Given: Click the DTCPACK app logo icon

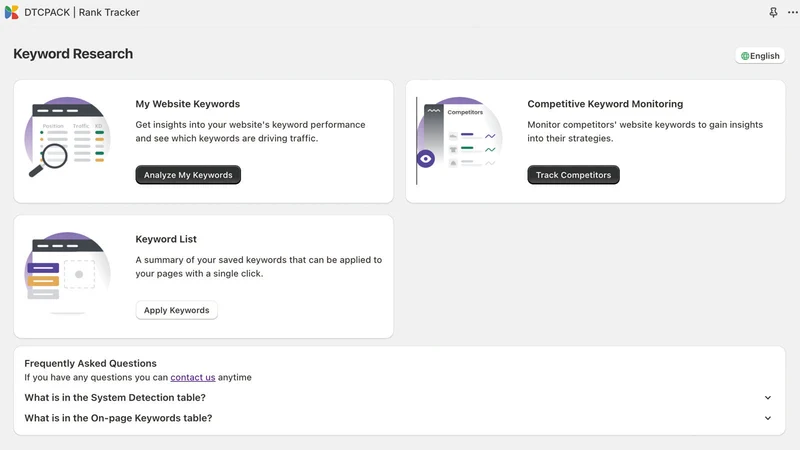Looking at the screenshot, I should click(x=11, y=12).
